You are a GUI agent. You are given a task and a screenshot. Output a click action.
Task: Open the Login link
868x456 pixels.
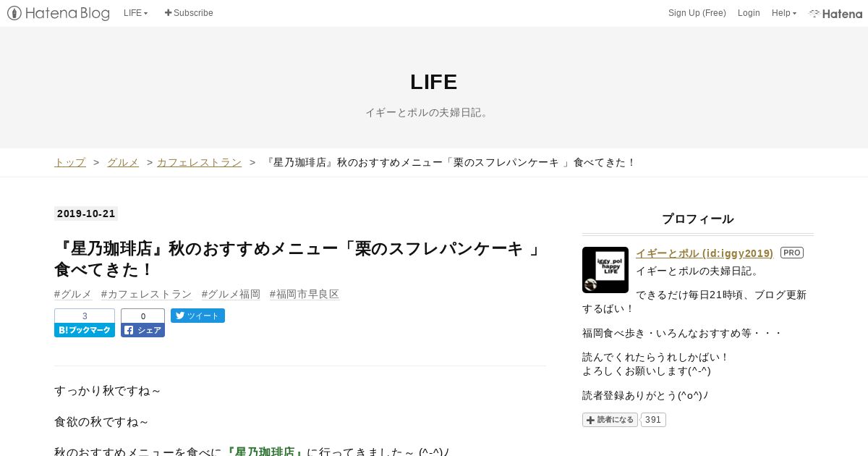749,13
